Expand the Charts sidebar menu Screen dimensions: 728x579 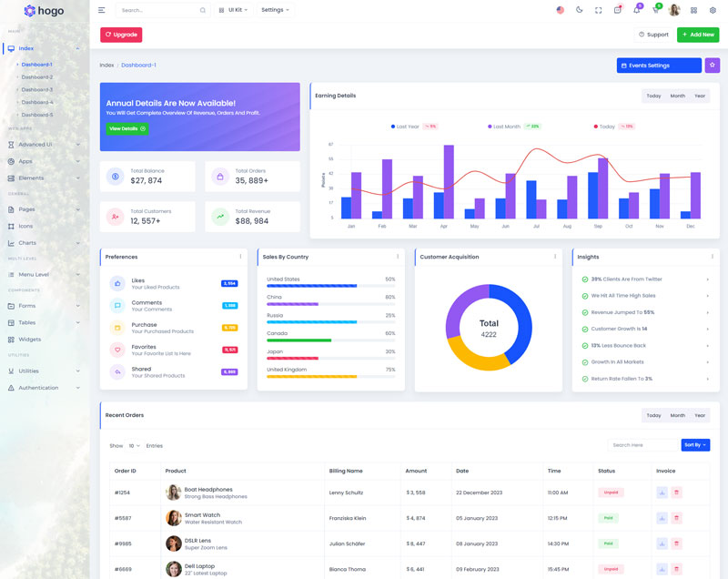pos(27,243)
